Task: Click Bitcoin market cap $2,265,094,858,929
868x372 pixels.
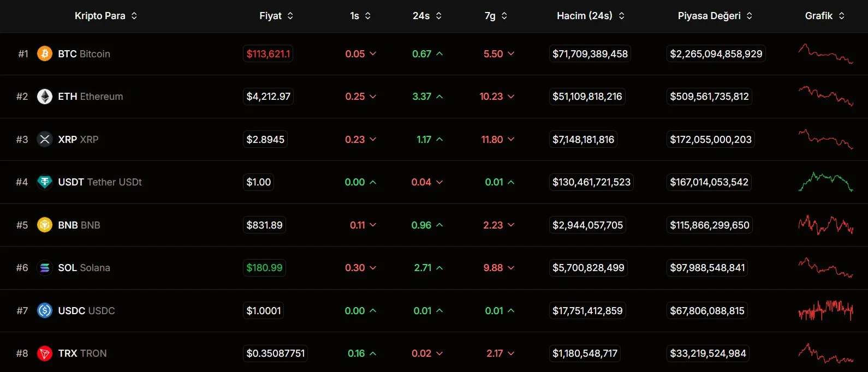Action: click(x=716, y=53)
